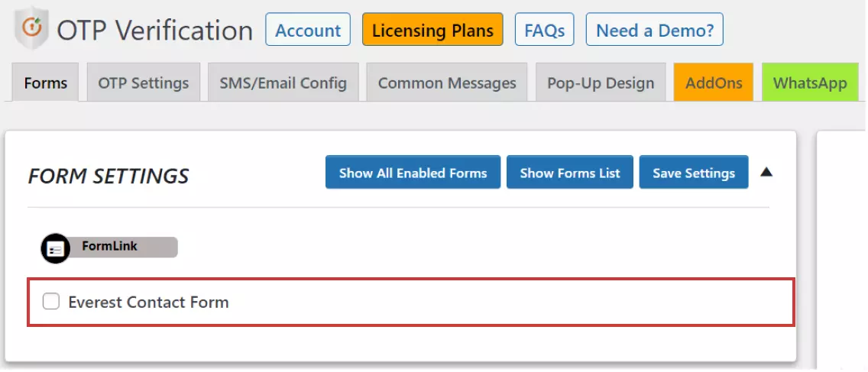Enable the Everest Contact Form checkbox
868x372 pixels.
51,302
